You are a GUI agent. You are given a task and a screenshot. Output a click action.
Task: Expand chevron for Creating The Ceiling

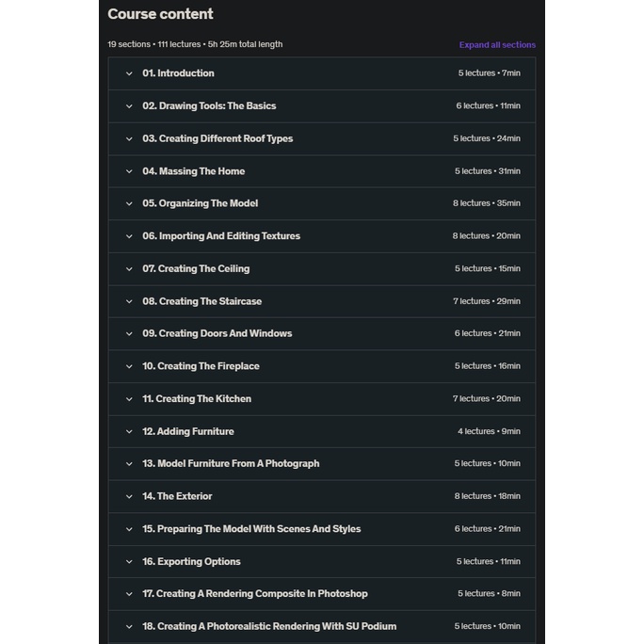click(129, 269)
